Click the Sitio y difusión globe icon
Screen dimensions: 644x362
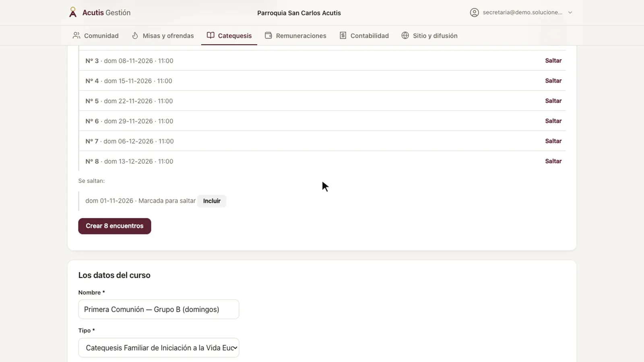[405, 35]
